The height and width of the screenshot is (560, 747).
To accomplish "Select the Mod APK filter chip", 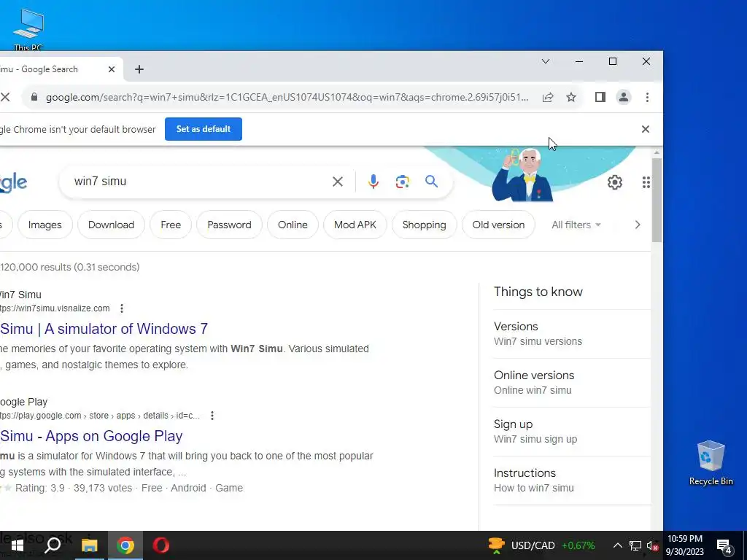I will 355,225.
